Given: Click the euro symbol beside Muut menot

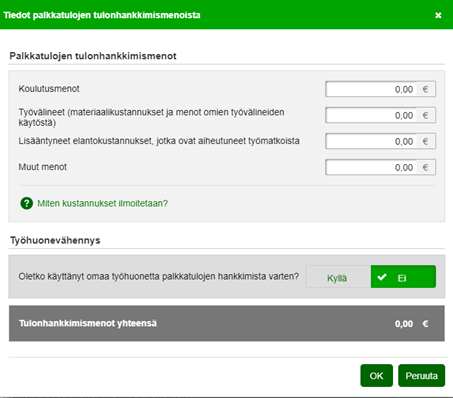Looking at the screenshot, I should pos(426,167).
